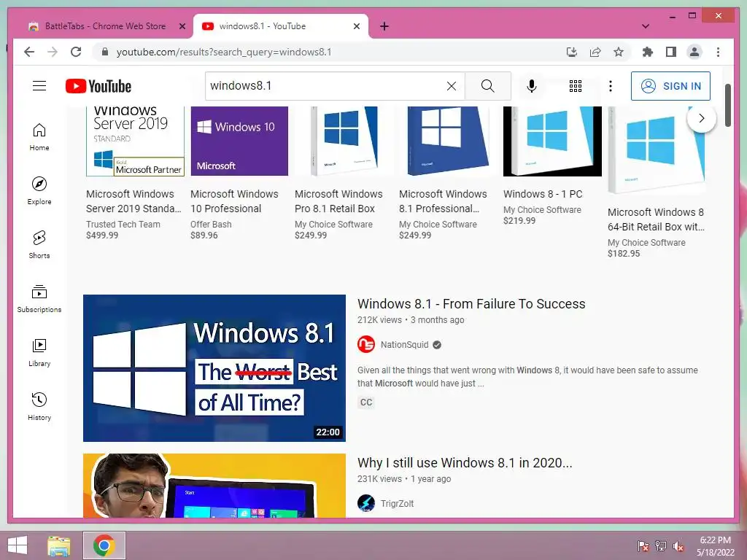
Task: Bookmark this page with the star
Action: point(619,52)
